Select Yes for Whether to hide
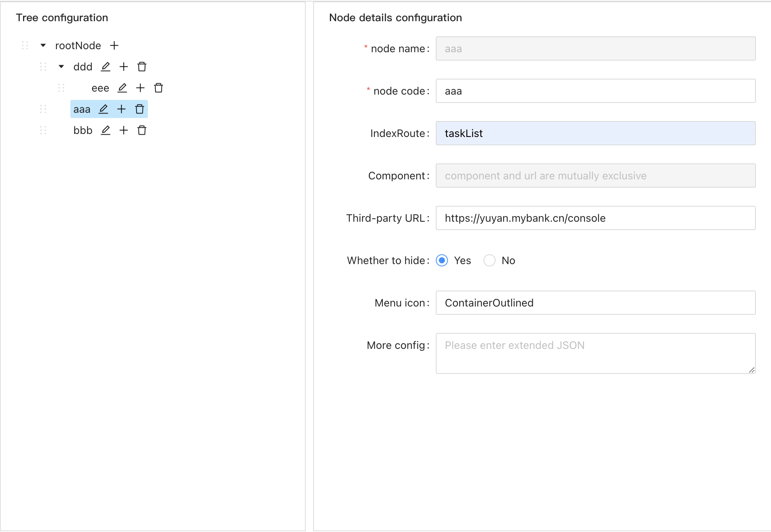The image size is (771, 532). tap(442, 261)
